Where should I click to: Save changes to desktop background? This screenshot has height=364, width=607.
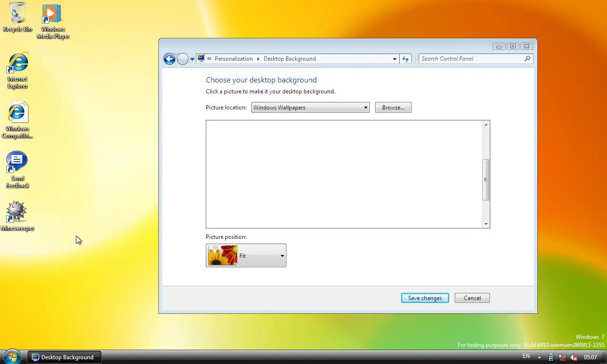425,298
